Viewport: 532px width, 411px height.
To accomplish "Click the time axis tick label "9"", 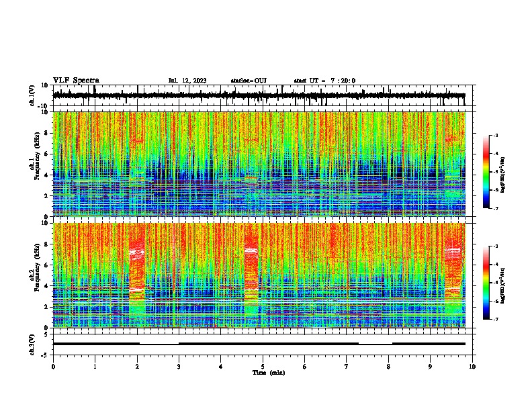I will tap(430, 367).
